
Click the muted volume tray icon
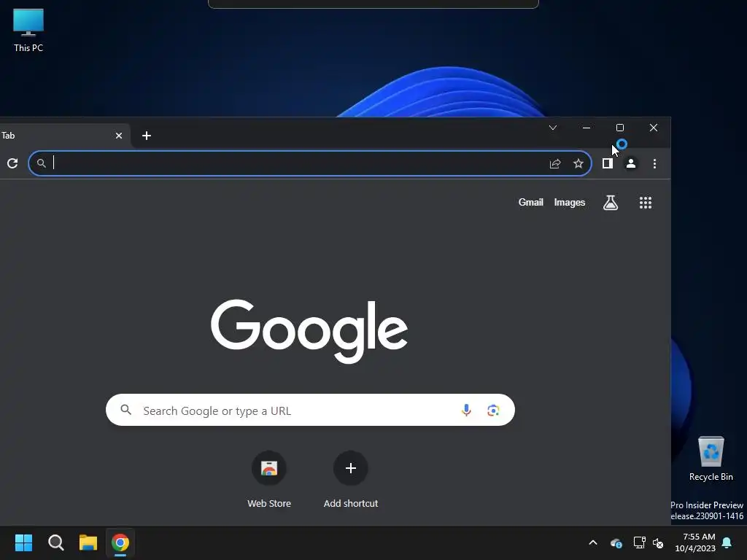click(658, 542)
